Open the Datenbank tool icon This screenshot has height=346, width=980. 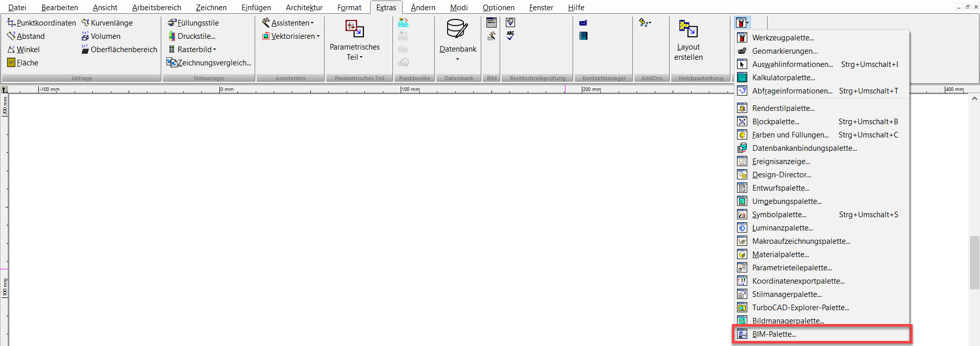pos(457,30)
